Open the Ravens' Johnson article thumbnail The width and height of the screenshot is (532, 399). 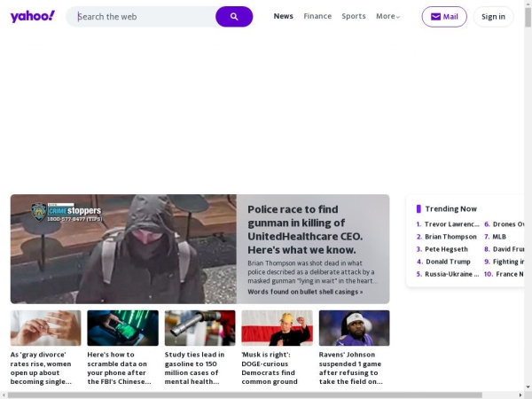click(354, 328)
